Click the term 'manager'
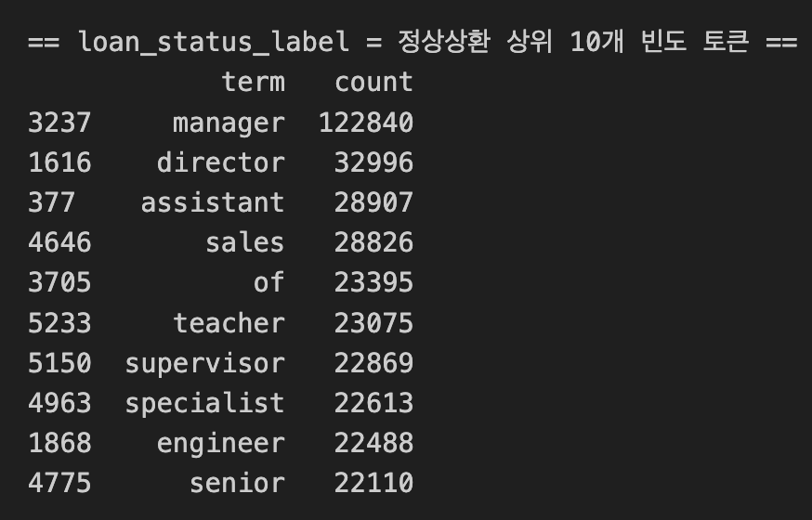 (229, 123)
